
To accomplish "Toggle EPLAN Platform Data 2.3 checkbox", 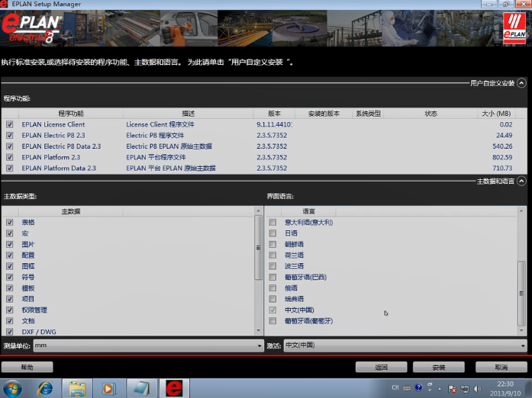I will (9, 169).
